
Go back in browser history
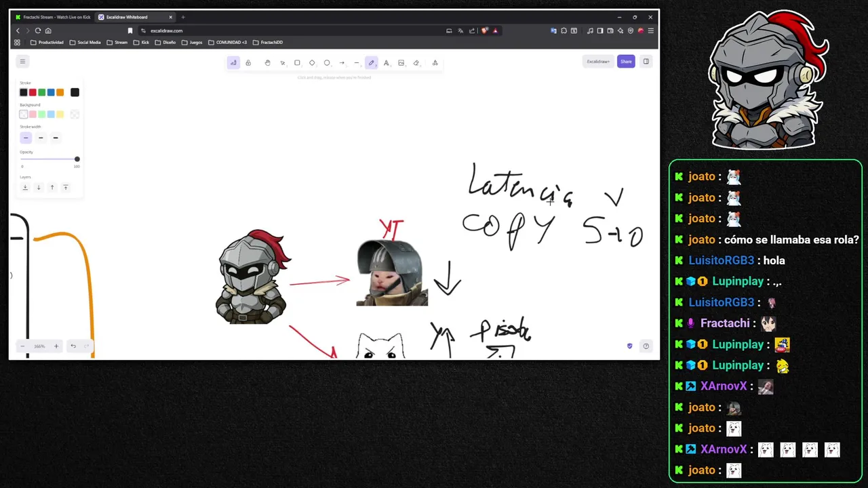[x=18, y=30]
